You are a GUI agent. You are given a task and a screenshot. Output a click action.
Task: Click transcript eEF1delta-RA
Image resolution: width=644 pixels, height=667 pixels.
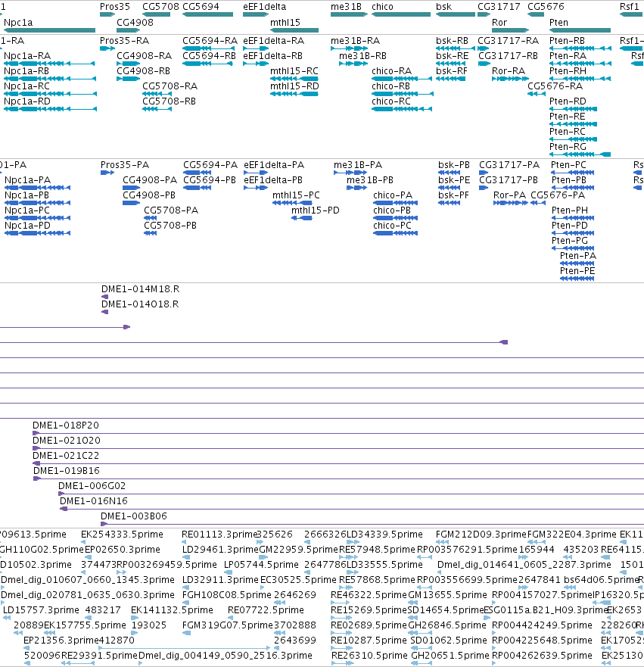273,41
